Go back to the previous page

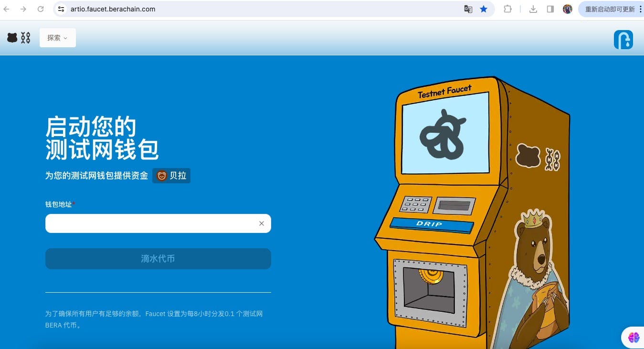(x=7, y=9)
